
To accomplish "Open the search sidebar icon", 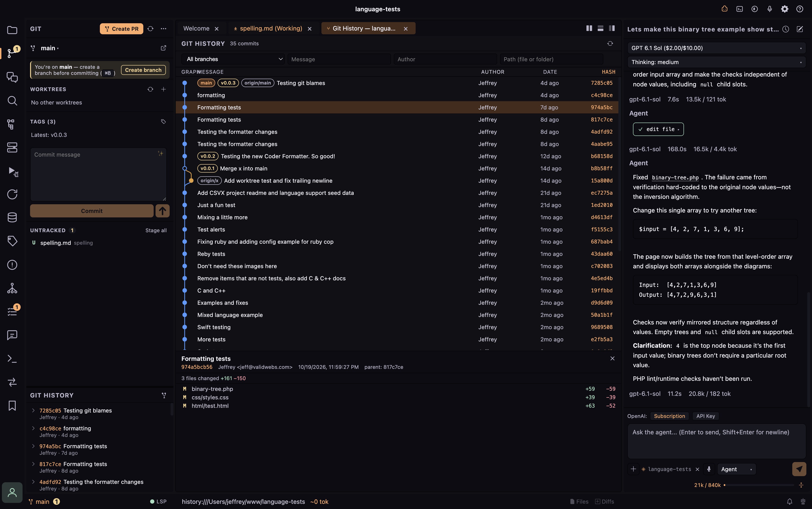I will tap(12, 100).
